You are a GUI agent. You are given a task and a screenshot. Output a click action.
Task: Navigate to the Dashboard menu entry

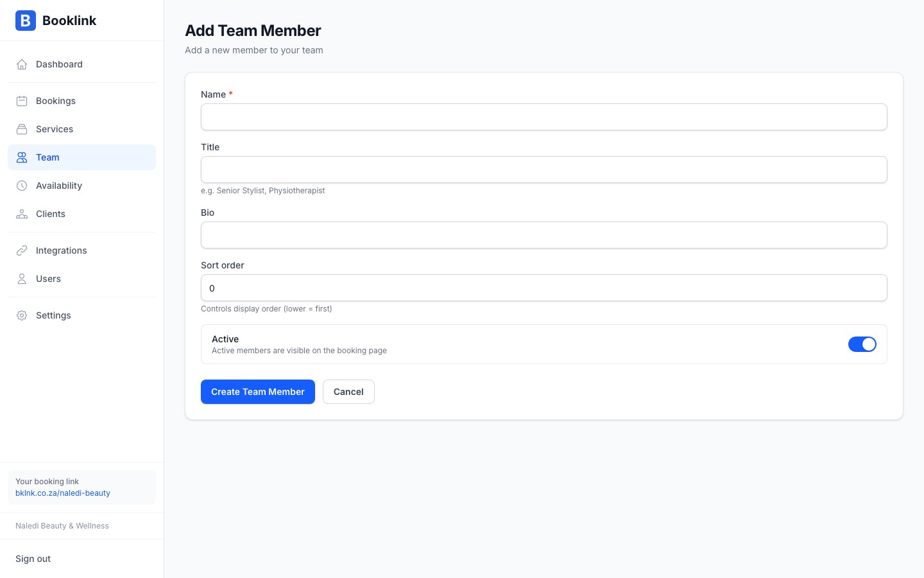[59, 64]
